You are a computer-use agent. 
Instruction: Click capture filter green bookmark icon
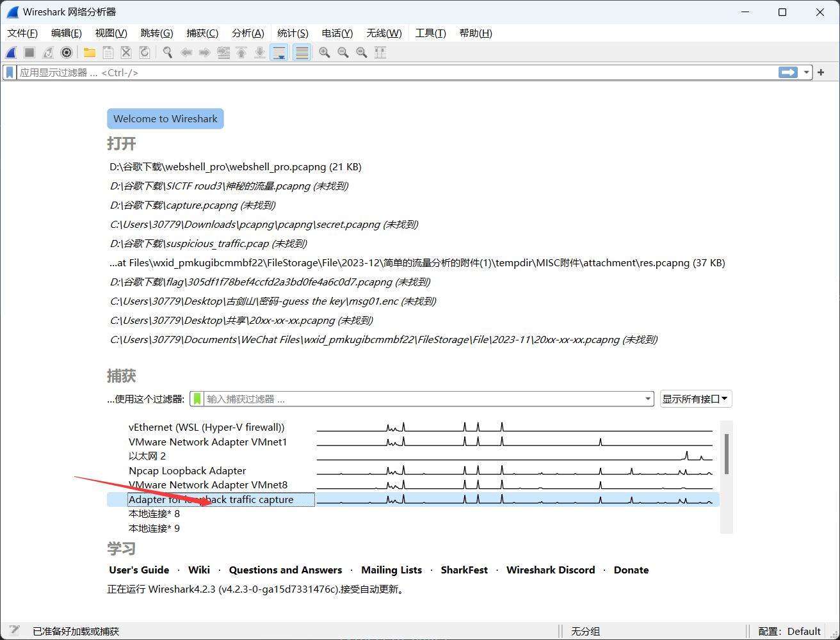(x=198, y=399)
